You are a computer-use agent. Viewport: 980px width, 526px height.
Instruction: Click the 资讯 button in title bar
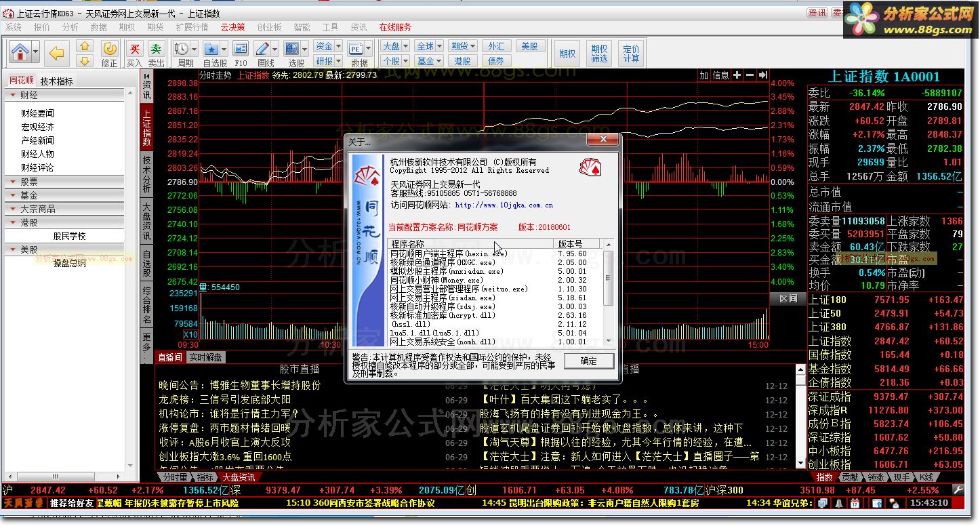[817, 13]
